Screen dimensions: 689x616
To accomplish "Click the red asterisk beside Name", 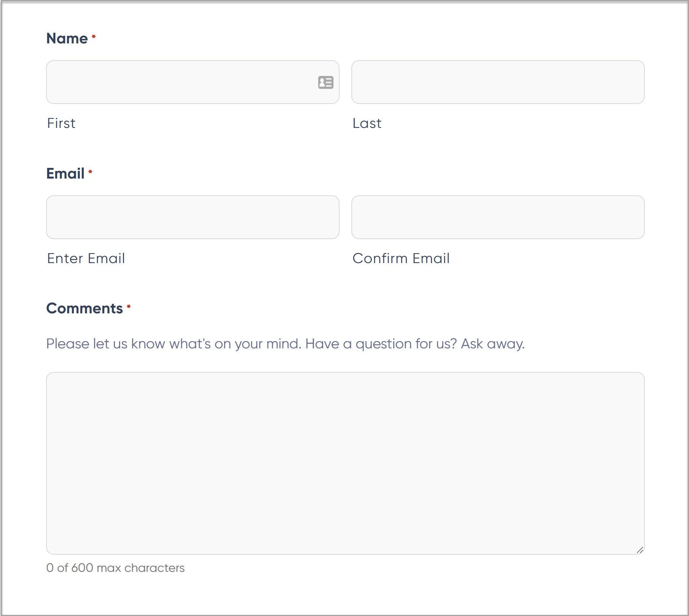I will (94, 37).
